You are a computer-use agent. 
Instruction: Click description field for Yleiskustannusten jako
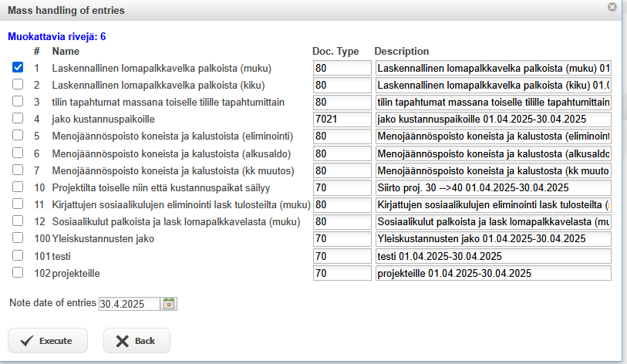pyautogui.click(x=493, y=239)
